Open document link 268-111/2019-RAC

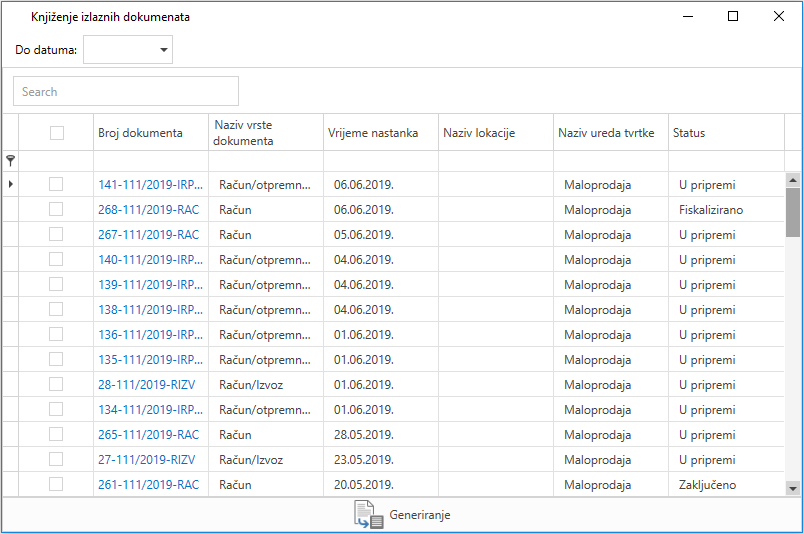coord(148,210)
